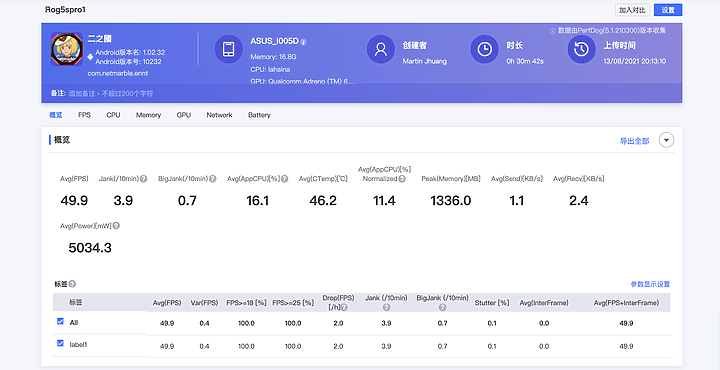Viewport: 720px width, 370px height.
Task: Uncheck the All label checkbox
Action: [x=60, y=321]
